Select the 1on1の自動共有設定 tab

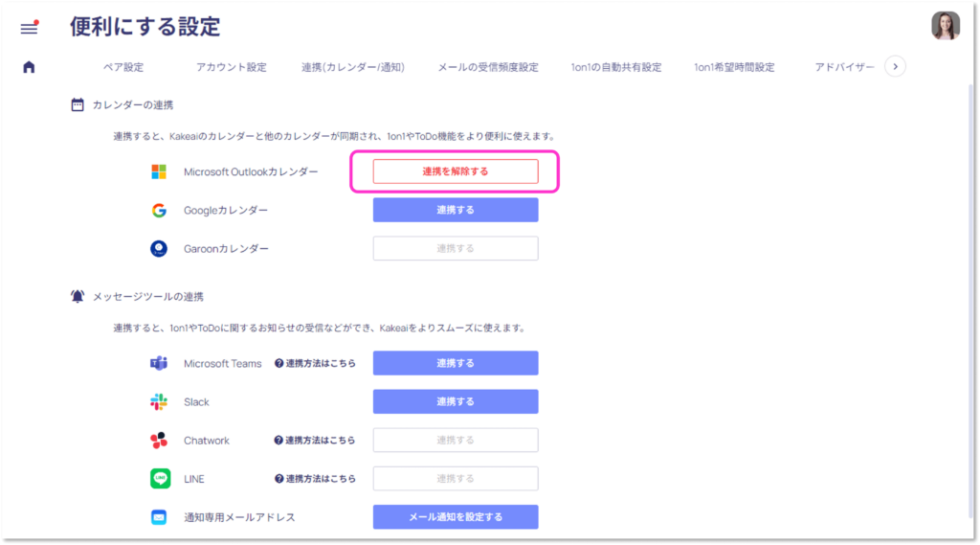click(615, 67)
